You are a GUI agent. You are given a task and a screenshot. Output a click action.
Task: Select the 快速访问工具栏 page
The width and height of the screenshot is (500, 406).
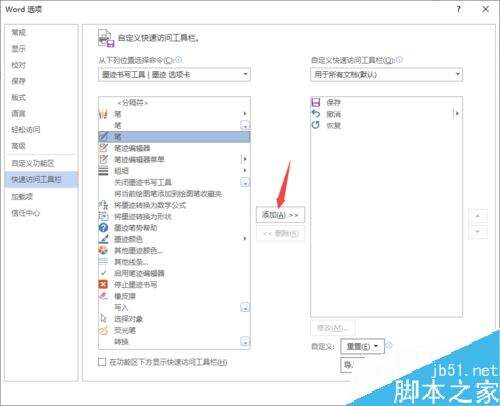tap(41, 179)
